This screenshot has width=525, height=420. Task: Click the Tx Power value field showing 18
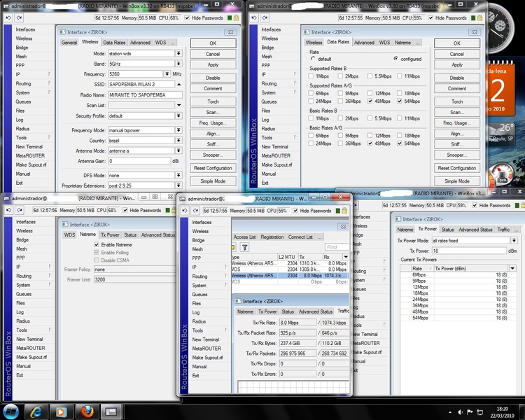point(469,251)
